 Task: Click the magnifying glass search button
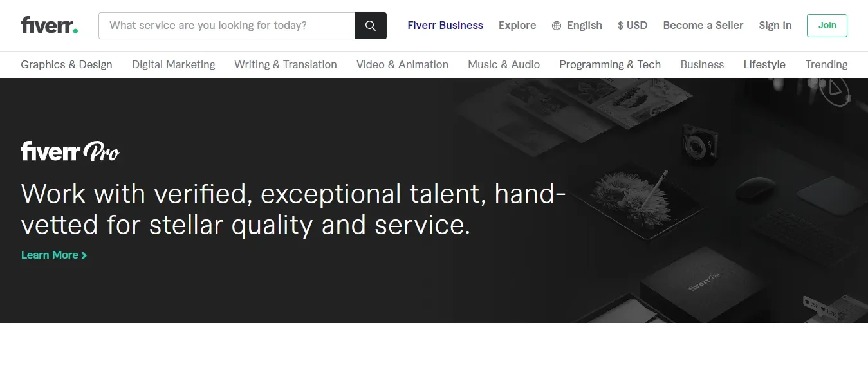370,26
